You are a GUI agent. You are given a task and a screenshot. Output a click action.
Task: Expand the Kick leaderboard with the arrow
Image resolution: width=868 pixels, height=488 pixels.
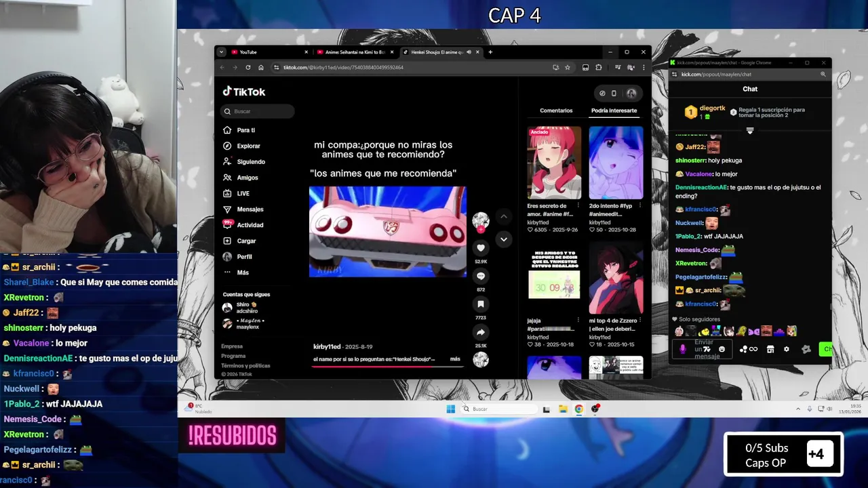pyautogui.click(x=750, y=131)
